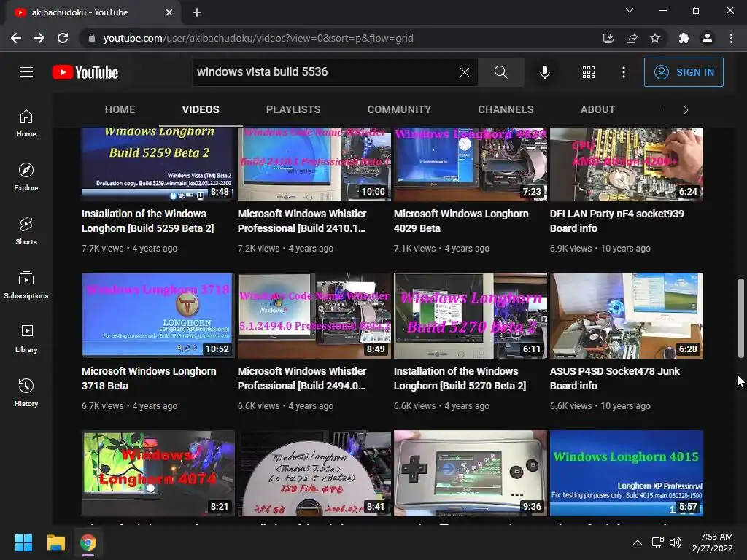
Task: Switch to the COMMUNITY tab
Action: (399, 109)
